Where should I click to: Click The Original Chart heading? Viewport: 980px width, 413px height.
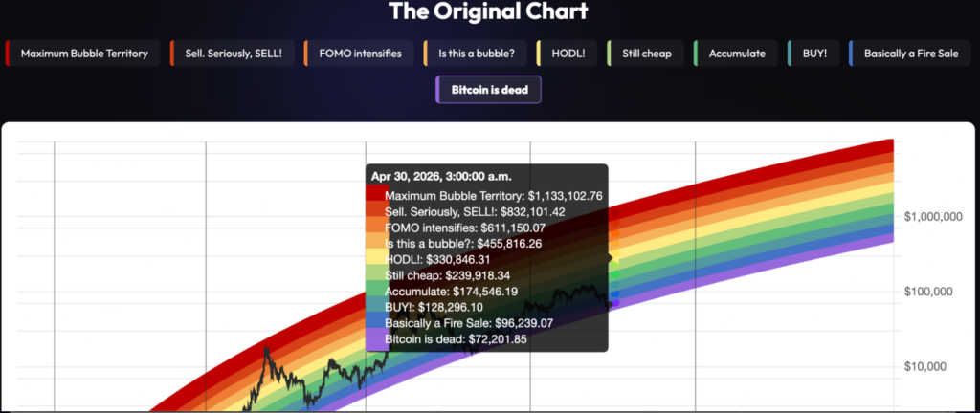tap(489, 12)
